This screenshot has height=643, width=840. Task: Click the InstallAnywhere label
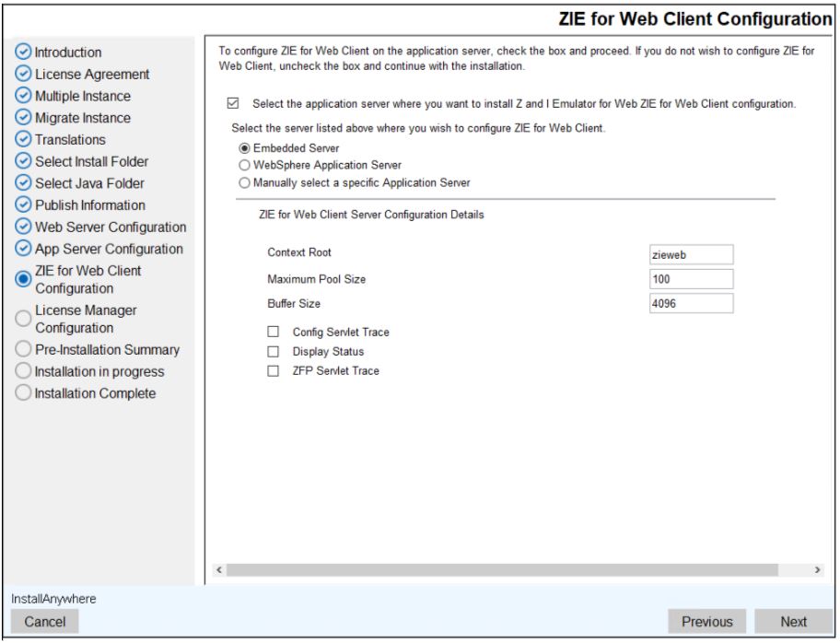[x=53, y=599]
